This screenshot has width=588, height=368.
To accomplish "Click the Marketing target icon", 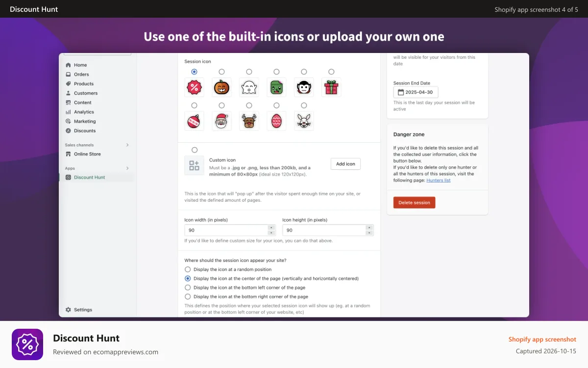I will pos(69,121).
